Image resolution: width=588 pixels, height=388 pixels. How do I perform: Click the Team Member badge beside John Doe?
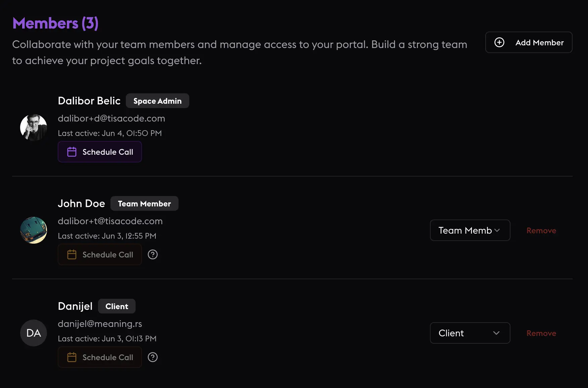tap(144, 204)
